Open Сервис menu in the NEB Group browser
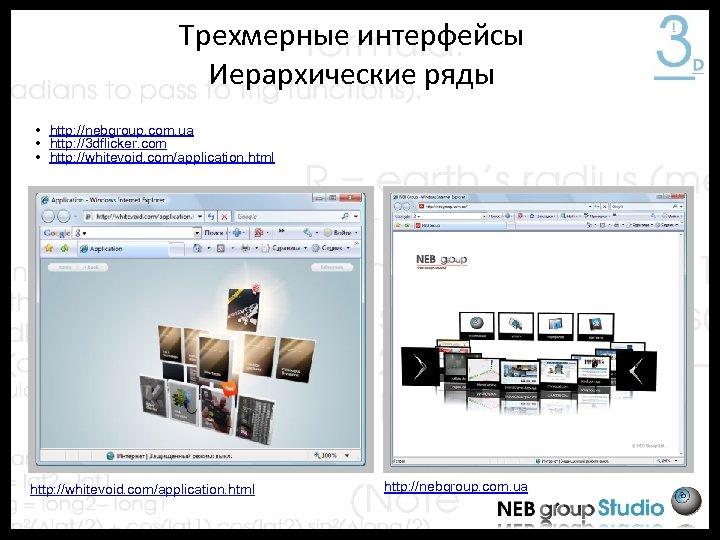 (667, 225)
